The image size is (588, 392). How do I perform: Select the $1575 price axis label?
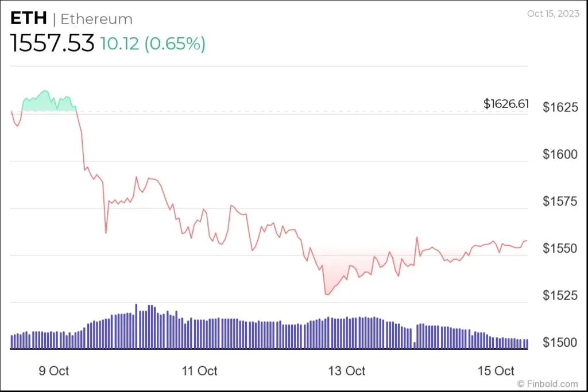(560, 201)
